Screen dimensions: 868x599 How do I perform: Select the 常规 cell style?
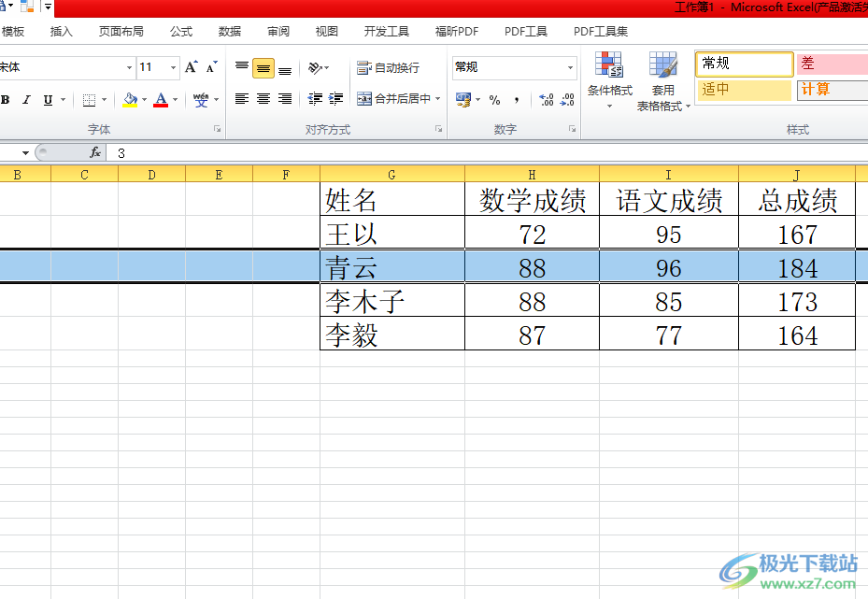click(744, 64)
